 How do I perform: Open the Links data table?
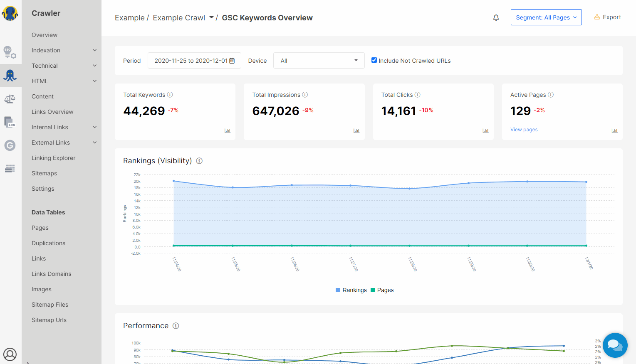click(x=39, y=258)
